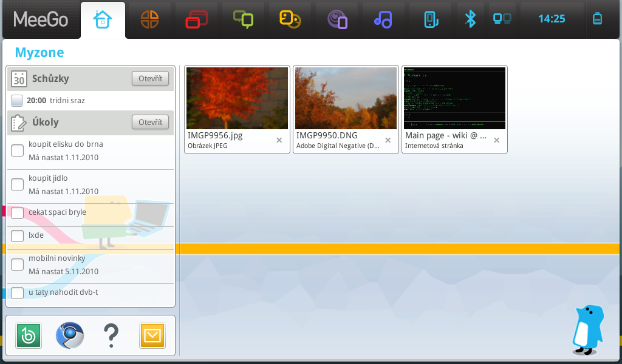This screenshot has width=622, height=364.
Task: Check off task koupit jidlo
Action: tap(17, 184)
